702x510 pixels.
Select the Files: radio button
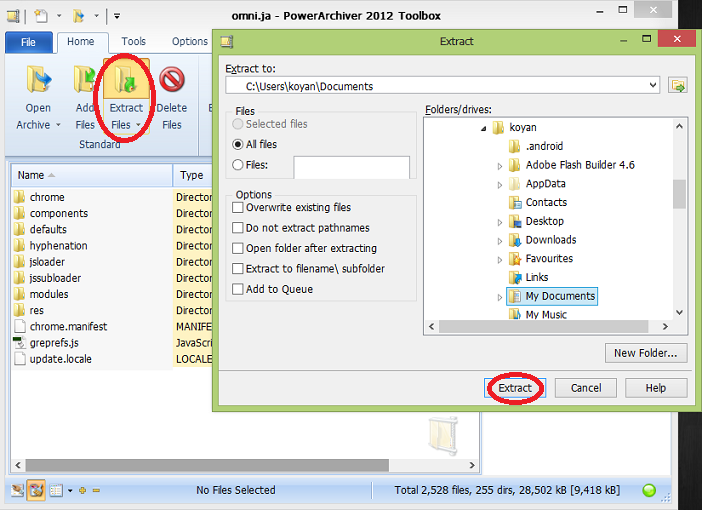click(238, 165)
